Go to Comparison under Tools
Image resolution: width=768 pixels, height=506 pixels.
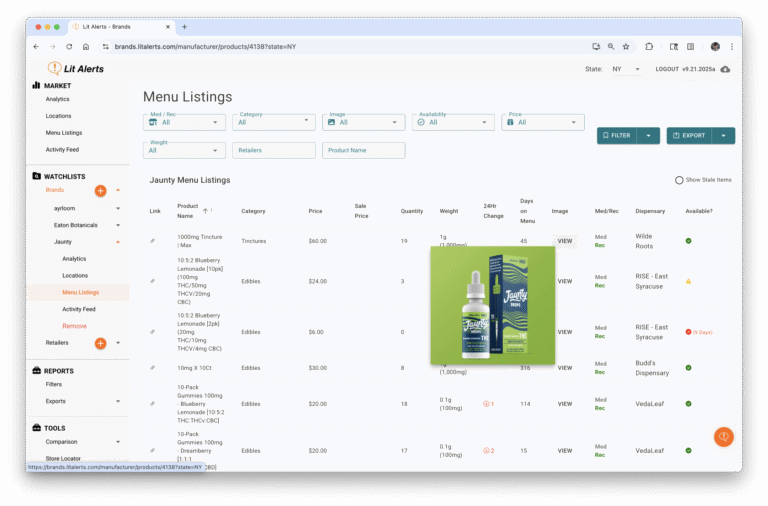tap(61, 442)
